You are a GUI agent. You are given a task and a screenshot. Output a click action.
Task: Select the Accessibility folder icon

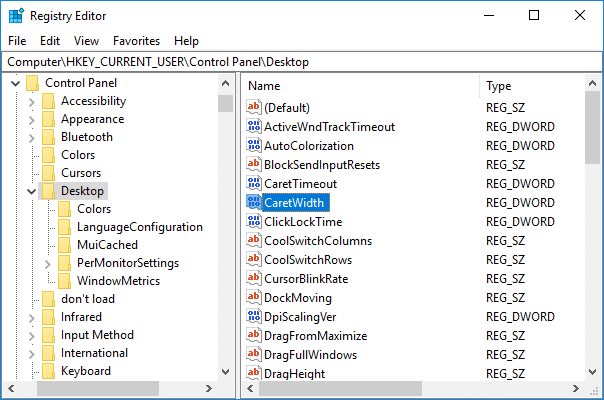[x=49, y=101]
